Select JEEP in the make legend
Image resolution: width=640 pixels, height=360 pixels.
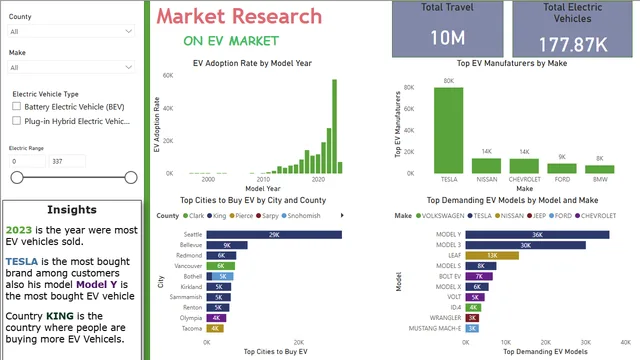[x=536, y=216]
